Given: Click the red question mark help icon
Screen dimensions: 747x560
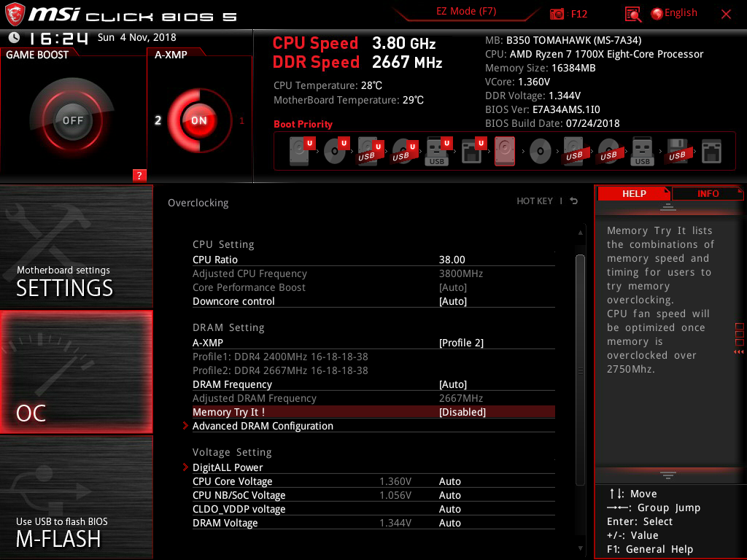Looking at the screenshot, I should pyautogui.click(x=139, y=175).
